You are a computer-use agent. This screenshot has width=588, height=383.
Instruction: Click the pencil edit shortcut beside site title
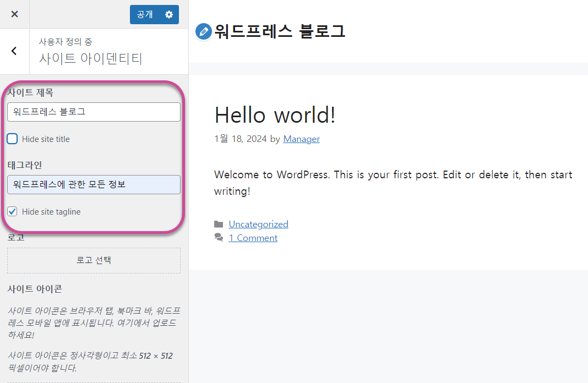[x=204, y=31]
